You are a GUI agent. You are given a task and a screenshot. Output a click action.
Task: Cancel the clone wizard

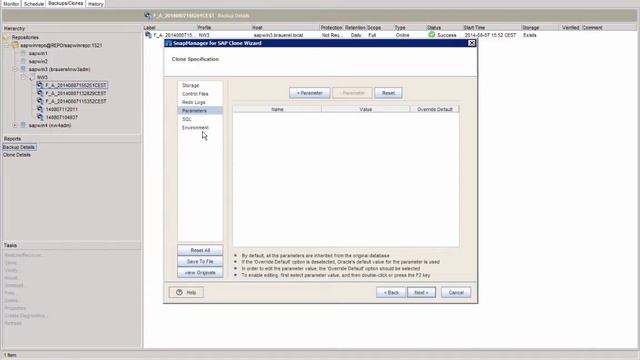click(456, 292)
